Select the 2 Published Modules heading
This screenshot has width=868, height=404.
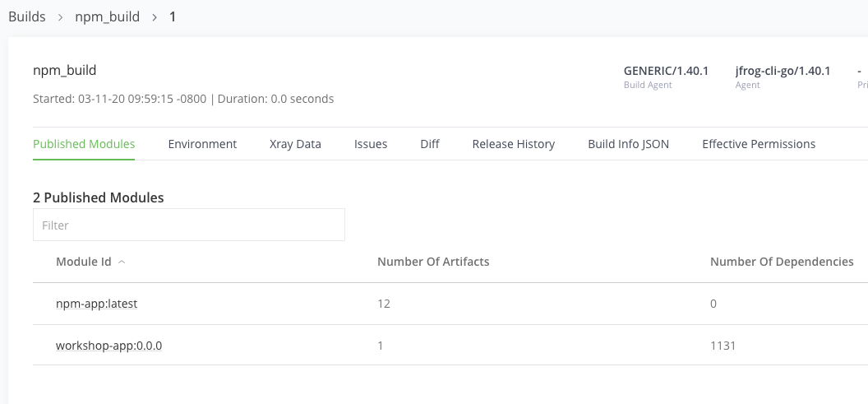pyautogui.click(x=99, y=197)
